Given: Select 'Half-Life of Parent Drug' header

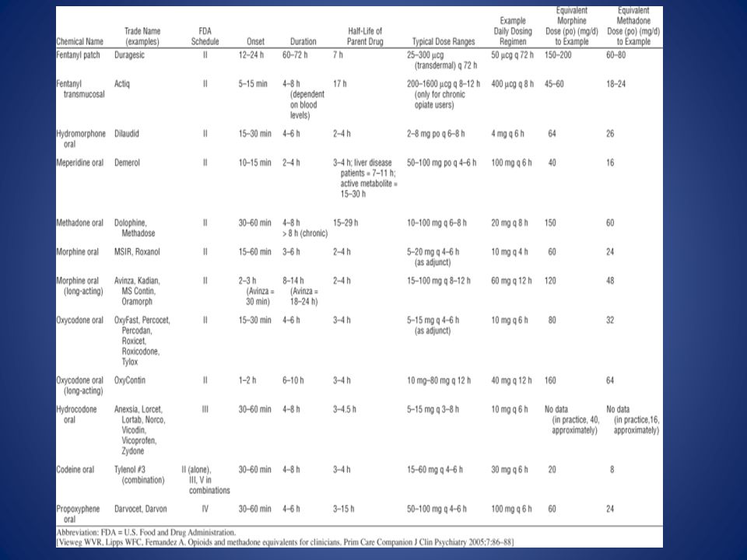Looking at the screenshot, I should 365,37.
